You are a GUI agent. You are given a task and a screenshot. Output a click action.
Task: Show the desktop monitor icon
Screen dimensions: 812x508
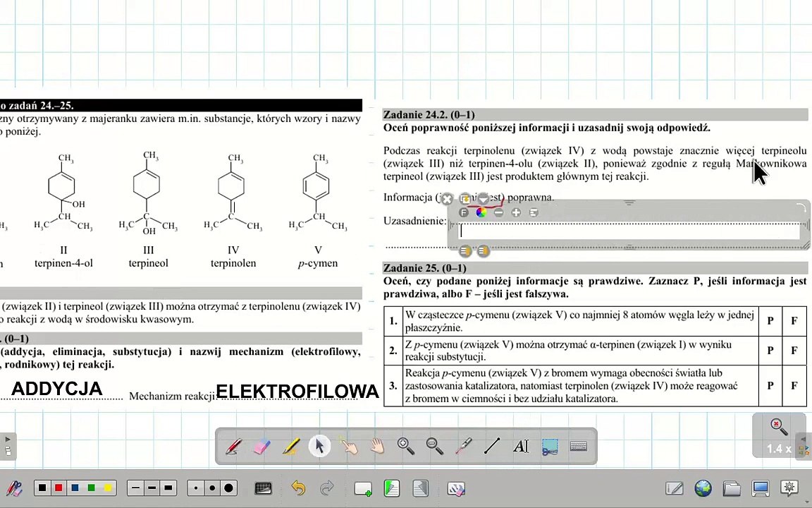[761, 488]
